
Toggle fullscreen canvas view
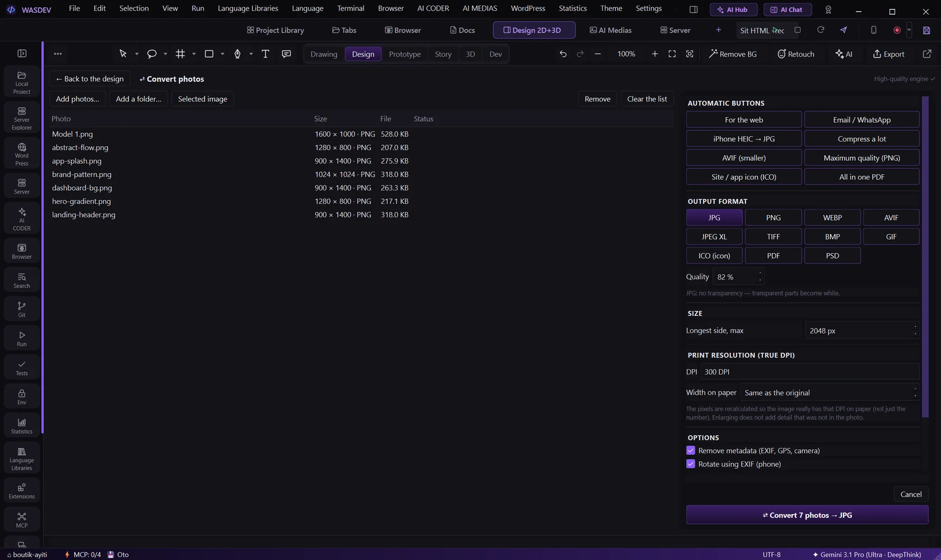(x=672, y=54)
